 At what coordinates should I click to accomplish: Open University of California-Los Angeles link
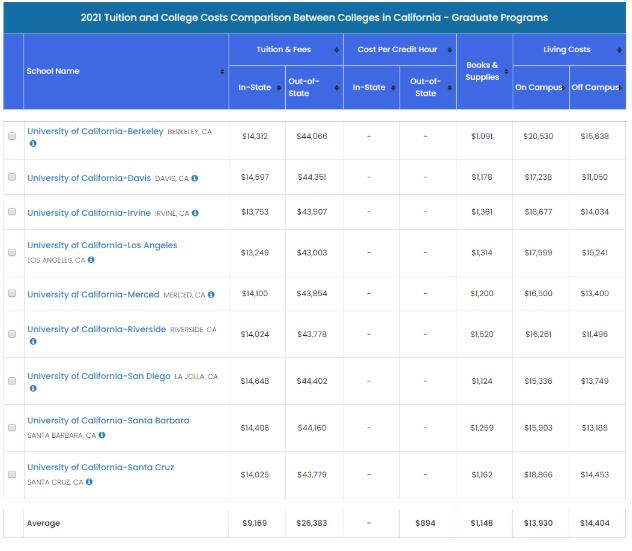[102, 245]
